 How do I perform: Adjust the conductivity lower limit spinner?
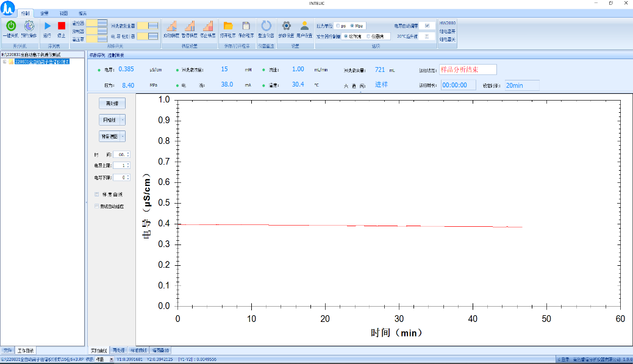point(128,177)
